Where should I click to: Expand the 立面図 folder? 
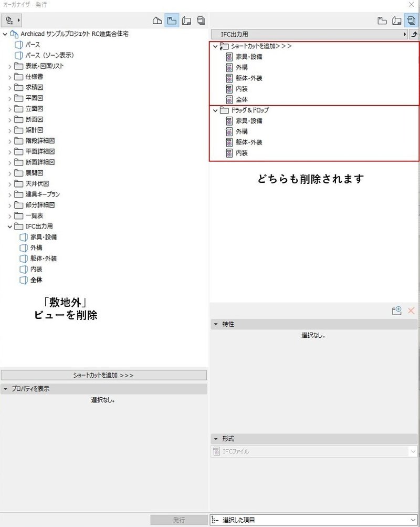10,109
